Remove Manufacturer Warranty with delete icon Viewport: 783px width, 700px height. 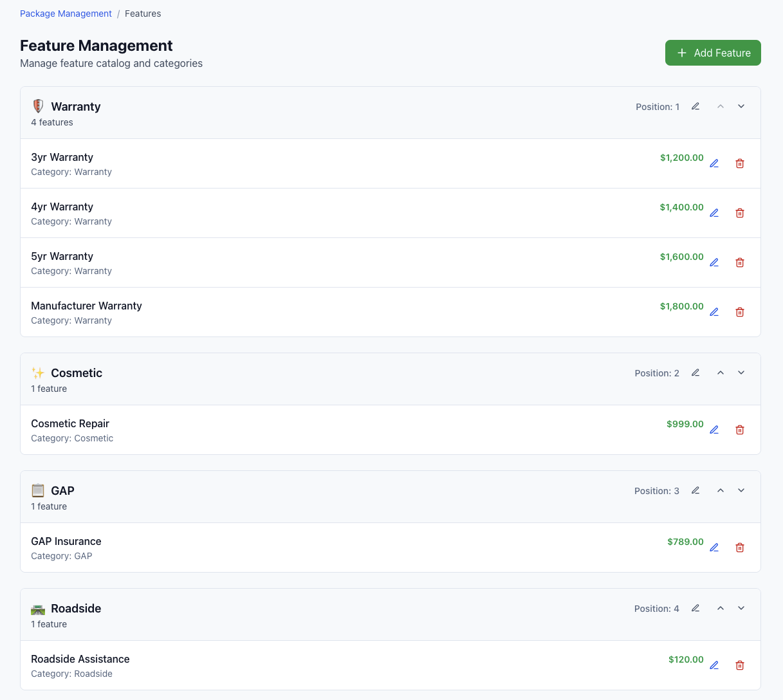tap(740, 312)
